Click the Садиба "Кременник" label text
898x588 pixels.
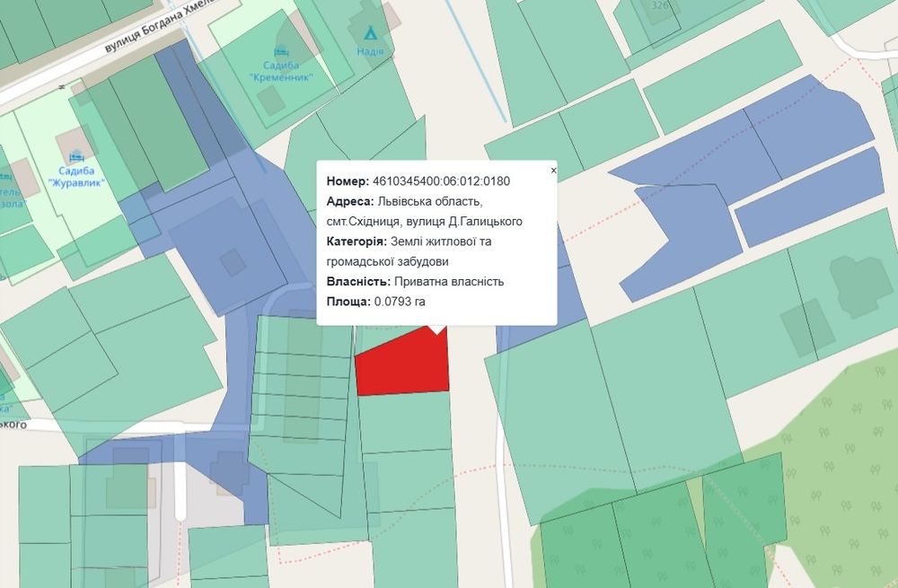281,71
